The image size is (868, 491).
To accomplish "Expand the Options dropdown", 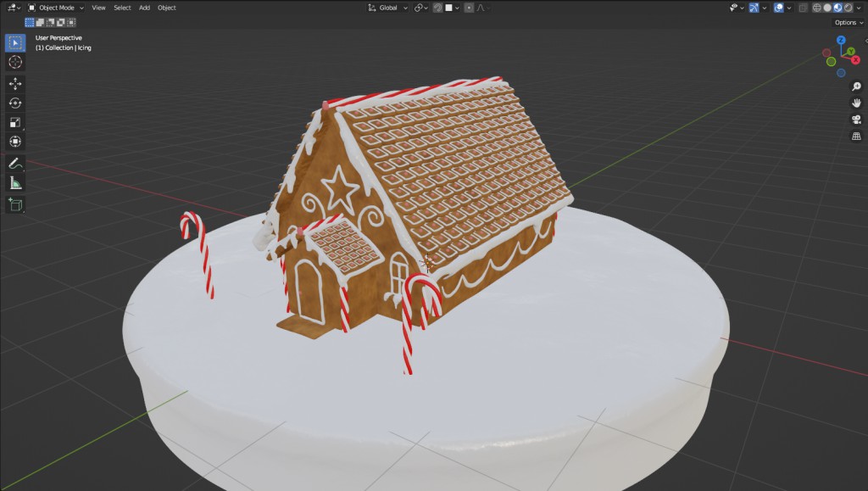I will [848, 22].
